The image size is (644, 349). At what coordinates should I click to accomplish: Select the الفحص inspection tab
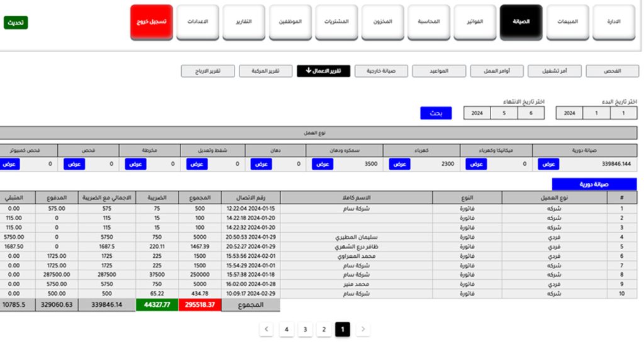point(612,71)
